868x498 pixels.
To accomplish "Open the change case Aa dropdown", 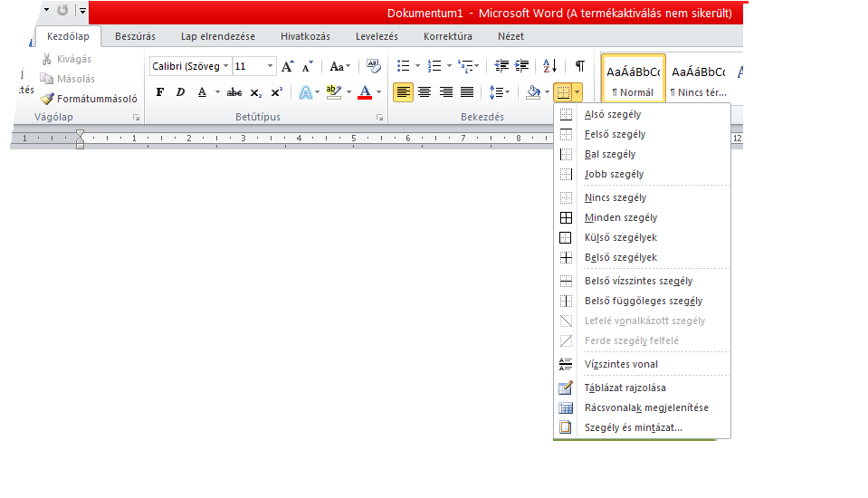I will (340, 66).
